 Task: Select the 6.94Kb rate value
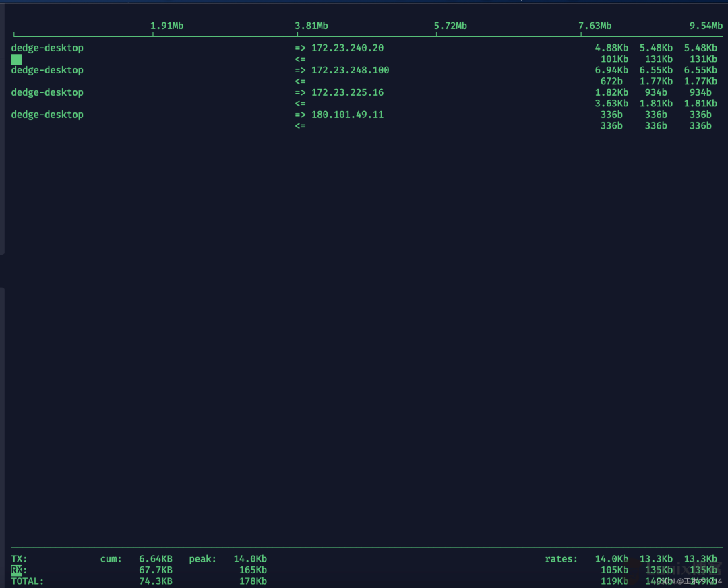[x=611, y=71]
